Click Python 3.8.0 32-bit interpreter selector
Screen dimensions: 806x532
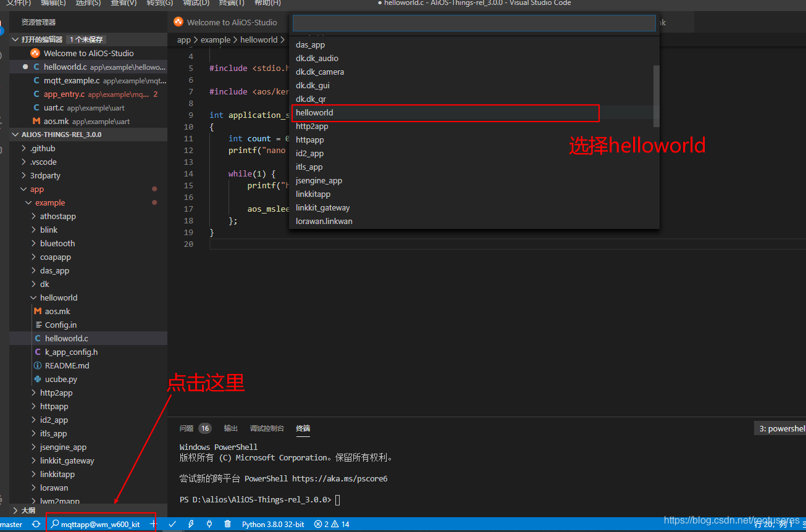click(x=273, y=524)
